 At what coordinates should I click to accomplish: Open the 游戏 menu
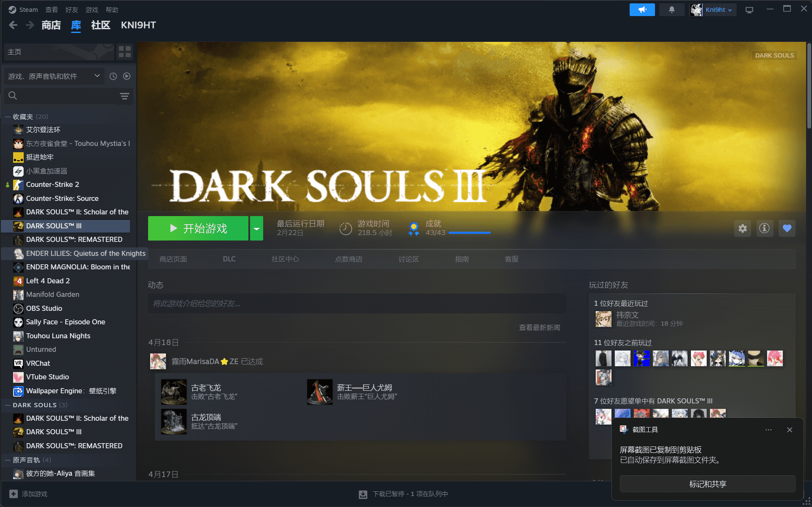(92, 10)
